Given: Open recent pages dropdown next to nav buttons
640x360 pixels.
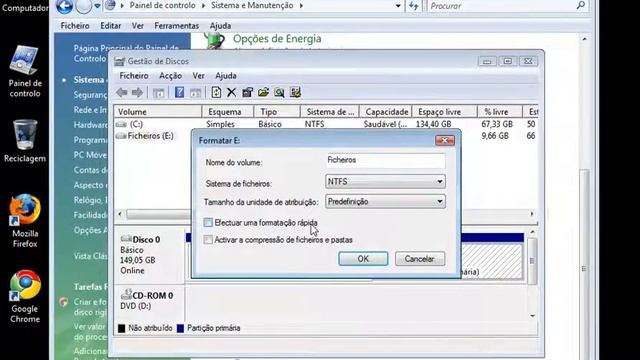Looking at the screenshot, I should 97,6.
